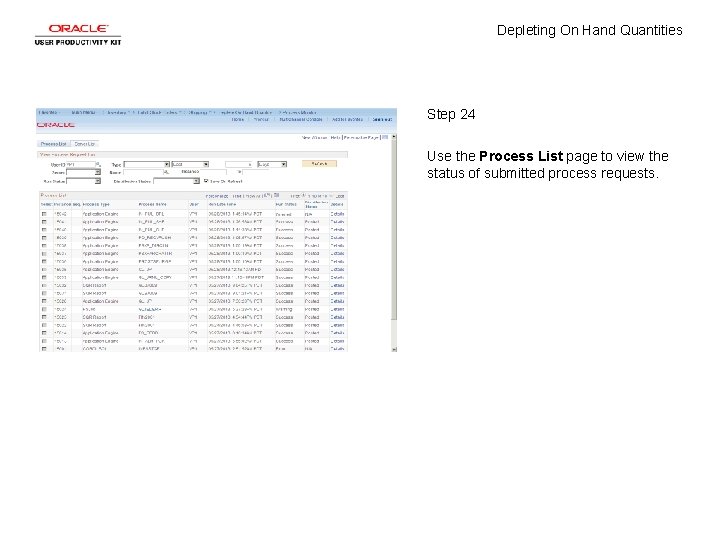Sort by the Process Name column header
Viewport: 720px width, 540px height.
pyautogui.click(x=152, y=204)
